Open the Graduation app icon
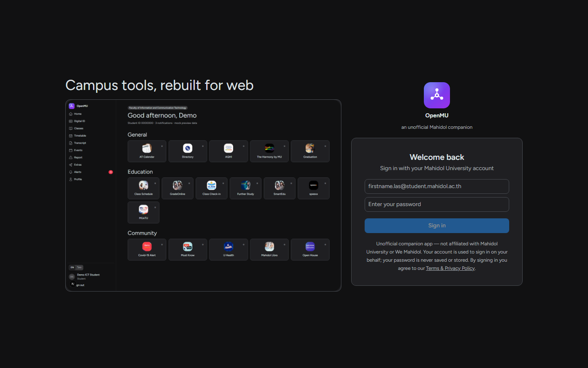 [310, 148]
